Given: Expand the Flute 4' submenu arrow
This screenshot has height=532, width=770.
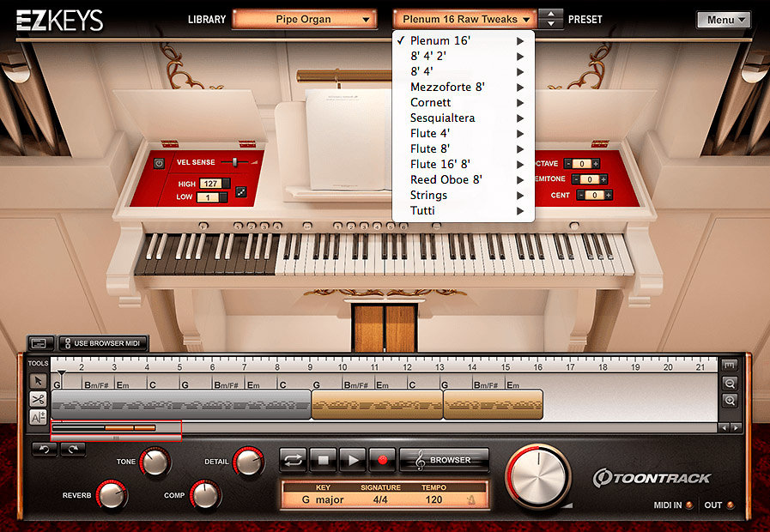Looking at the screenshot, I should [x=520, y=134].
